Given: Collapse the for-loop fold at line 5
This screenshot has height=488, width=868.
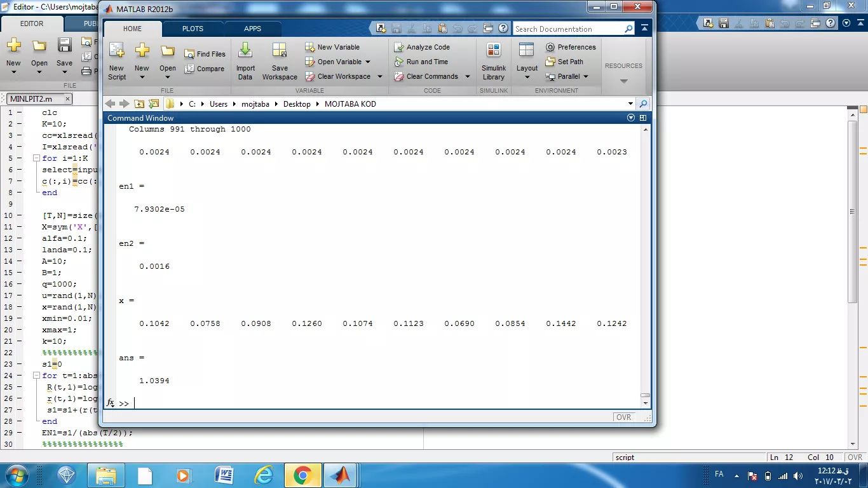Looking at the screenshot, I should point(36,158).
